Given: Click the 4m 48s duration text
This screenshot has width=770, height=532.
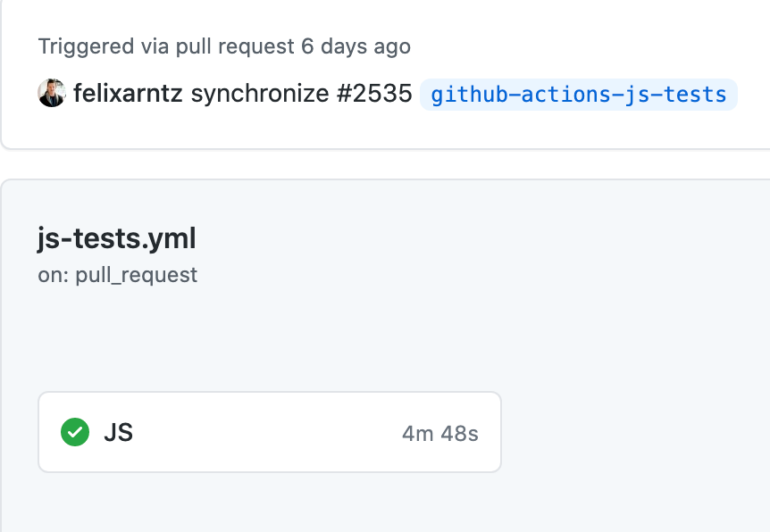Looking at the screenshot, I should click(439, 432).
